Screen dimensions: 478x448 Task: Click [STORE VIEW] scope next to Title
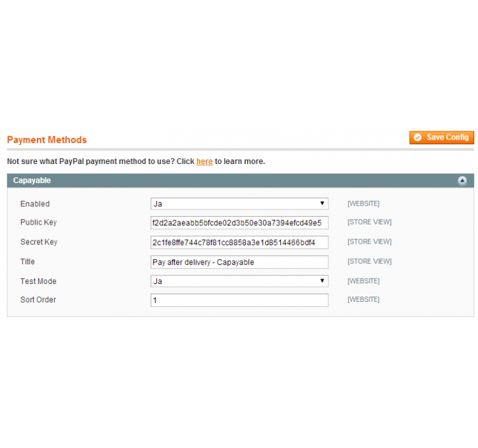pyautogui.click(x=369, y=262)
